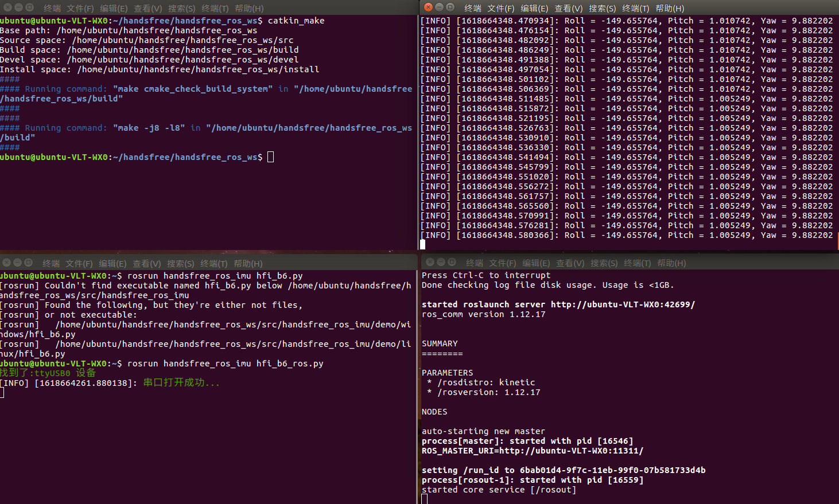Open 文件(F) menu in roslaunch server terminal
Image resolution: width=839 pixels, height=504 pixels.
(x=502, y=263)
